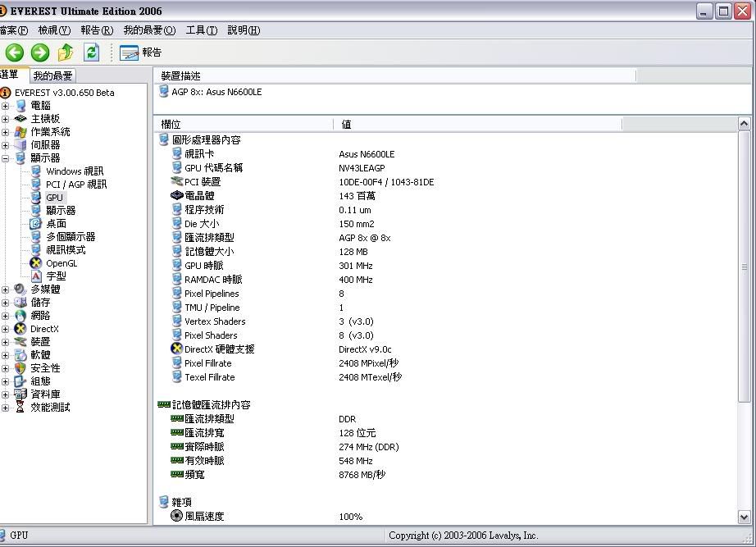Switch to the 選單 tab

[13, 75]
